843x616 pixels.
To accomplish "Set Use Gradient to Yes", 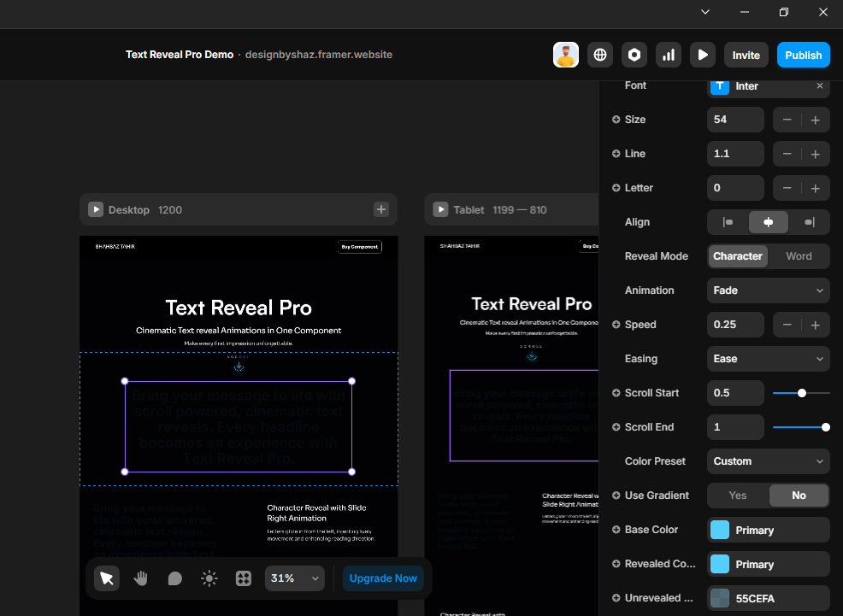I will point(738,496).
